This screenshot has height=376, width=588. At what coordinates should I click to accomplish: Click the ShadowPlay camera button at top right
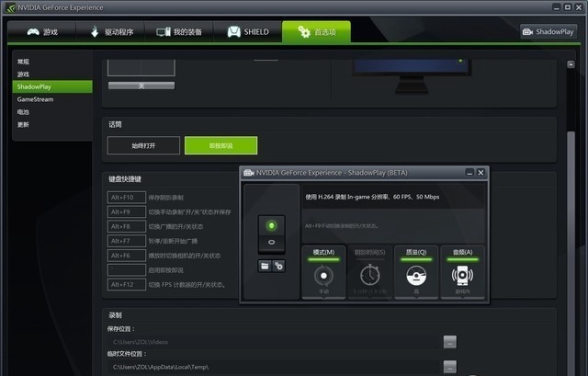(548, 32)
